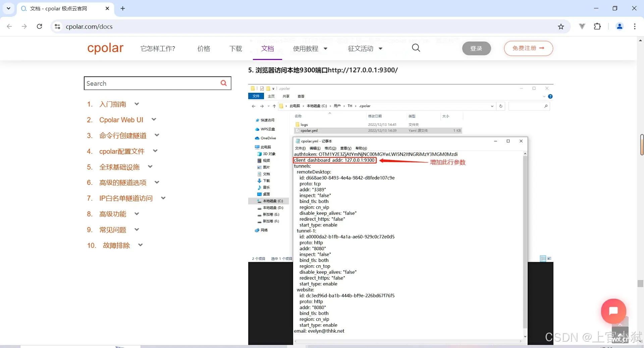Click the scroll-up arrow of page scrollbar
Viewport: 644px width, 348px height.
point(640,40)
